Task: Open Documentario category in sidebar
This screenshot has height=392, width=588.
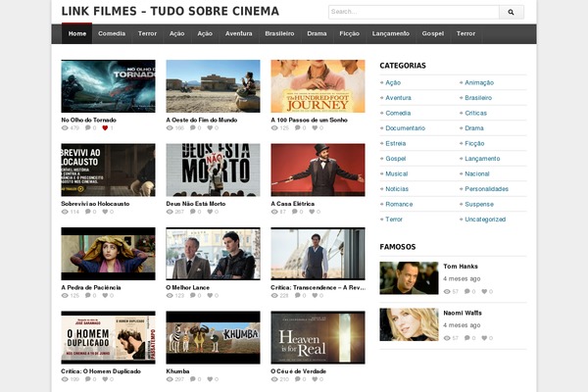Action: point(406,128)
